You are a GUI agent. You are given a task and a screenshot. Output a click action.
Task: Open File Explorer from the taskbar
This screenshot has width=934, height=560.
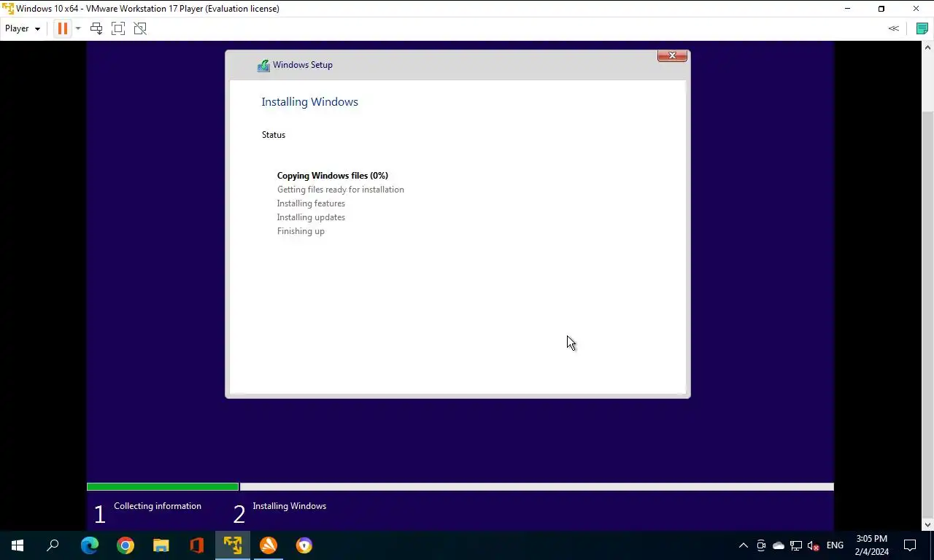pyautogui.click(x=161, y=545)
